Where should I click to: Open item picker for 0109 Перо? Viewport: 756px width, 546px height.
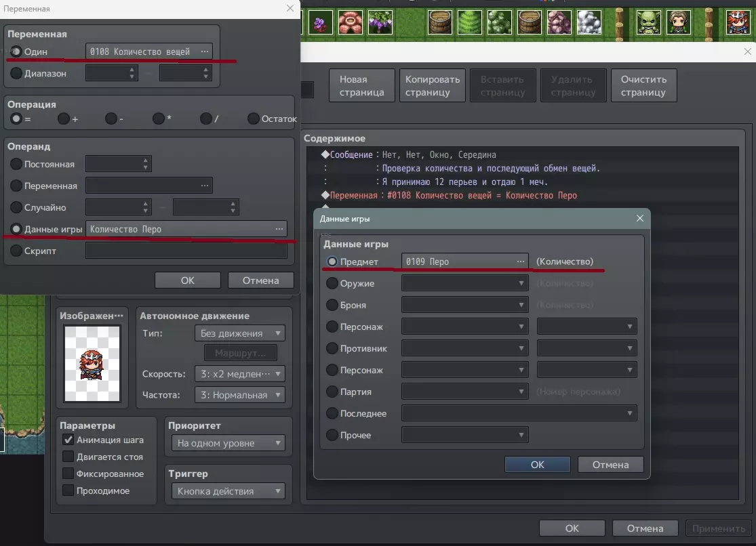[x=520, y=261]
